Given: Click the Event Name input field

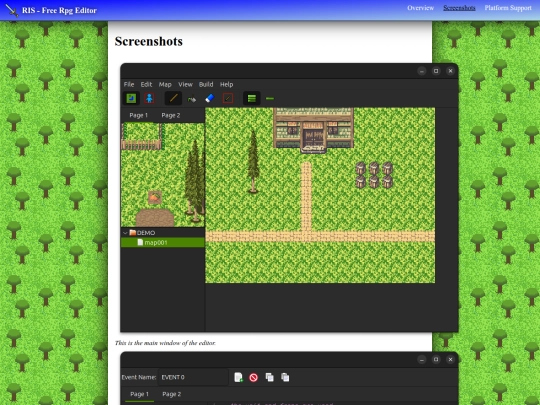Looking at the screenshot, I should click(x=193, y=377).
